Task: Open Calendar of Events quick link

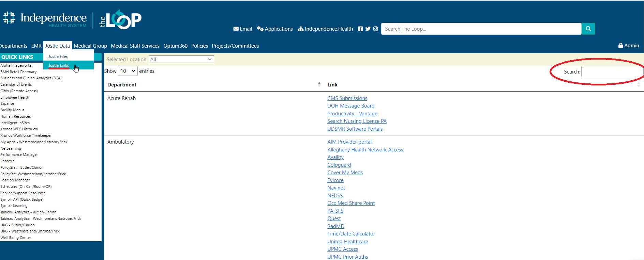Action: pyautogui.click(x=16, y=84)
